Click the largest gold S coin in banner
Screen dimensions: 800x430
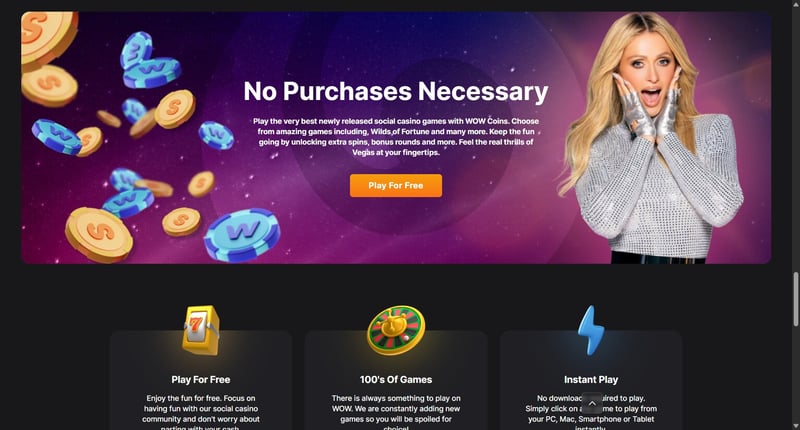pyautogui.click(x=98, y=235)
